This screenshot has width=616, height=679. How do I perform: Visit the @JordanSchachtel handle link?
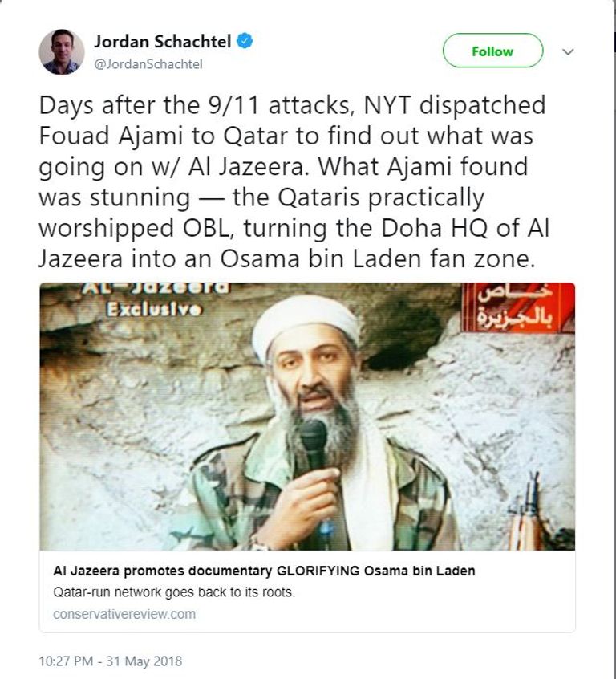click(148, 64)
